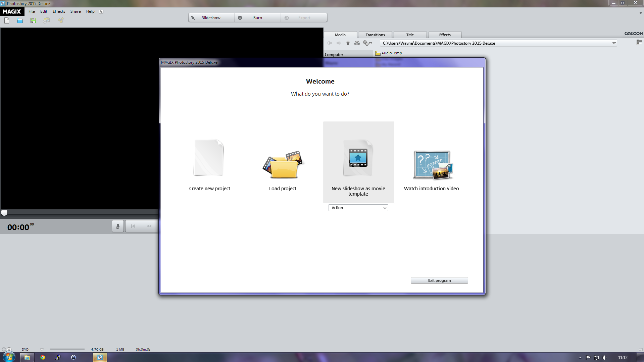The image size is (644, 362).
Task: Click the AudioTemp folder
Action: coord(389,53)
